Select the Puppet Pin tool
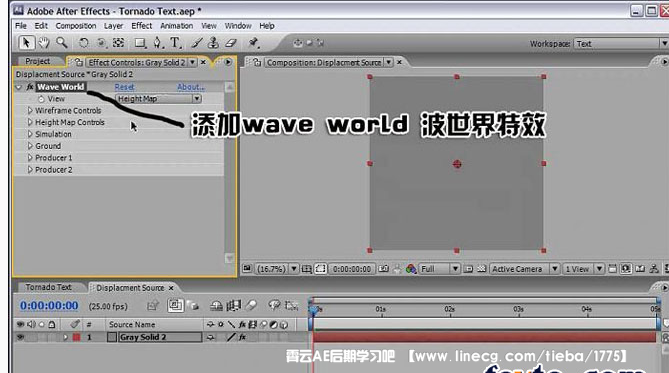The image size is (669, 373). [254, 42]
